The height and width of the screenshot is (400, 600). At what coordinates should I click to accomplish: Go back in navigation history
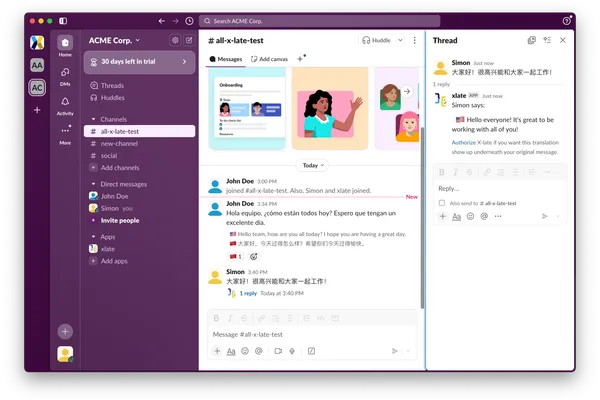[x=161, y=21]
